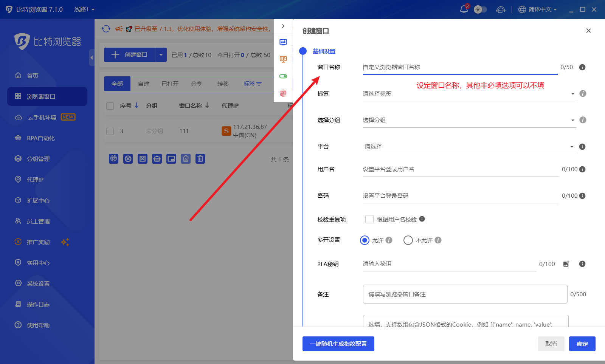
Task: Click the robot batch icon
Action: pos(157,159)
